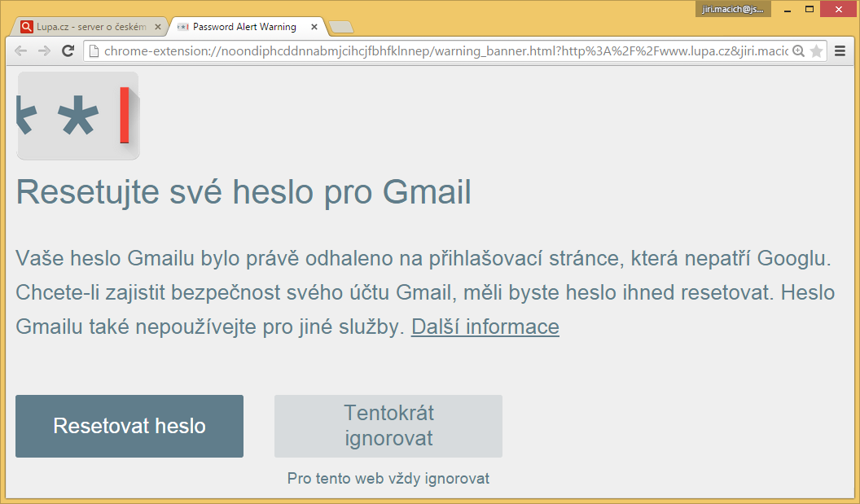Click the back navigation arrow

pyautogui.click(x=21, y=50)
